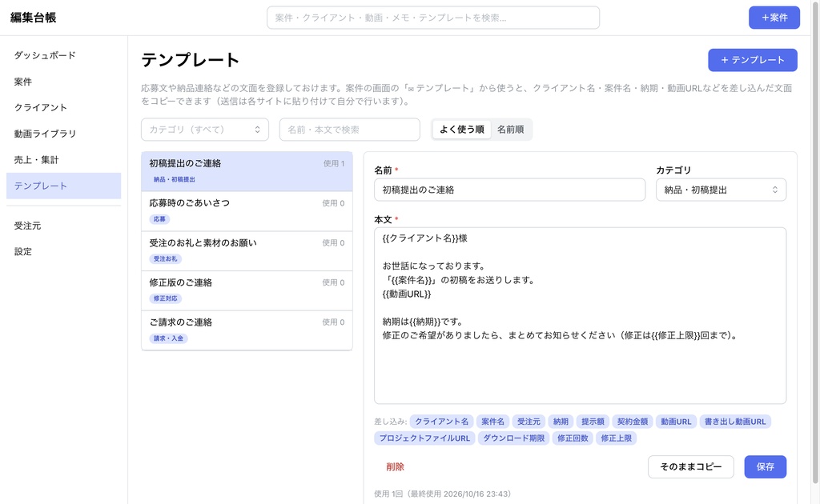Insert the 動画URL placeholder chip

(676, 422)
